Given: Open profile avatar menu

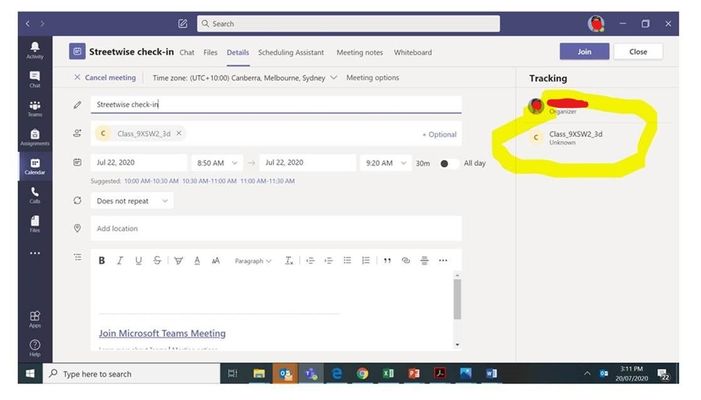Looking at the screenshot, I should (596, 24).
